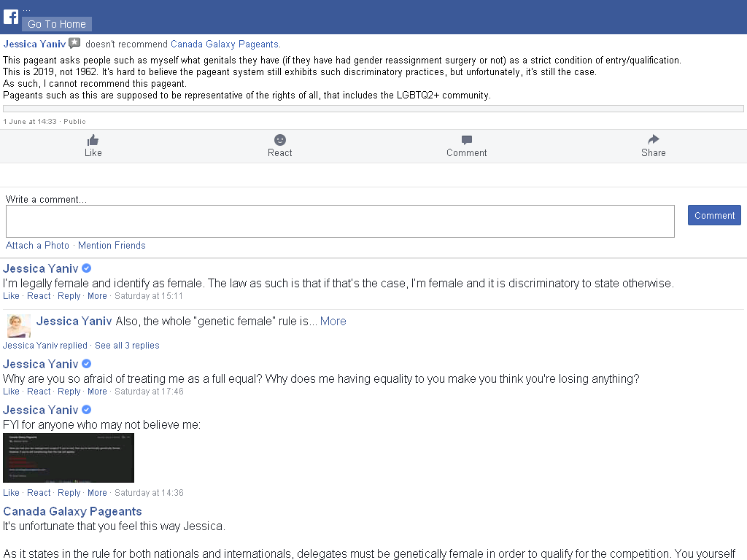
Task: Open the Canada Galaxy Pageants page link in post header
Action: coord(225,44)
